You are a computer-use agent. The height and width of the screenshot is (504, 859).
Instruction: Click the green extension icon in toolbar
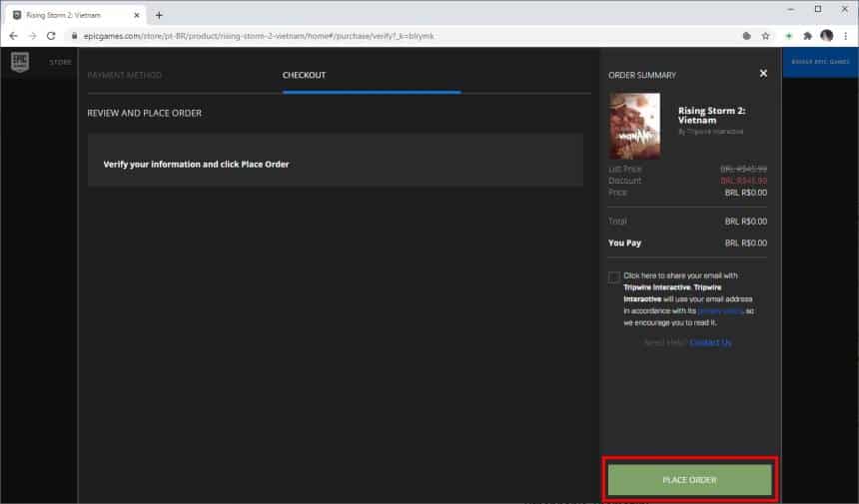tap(789, 36)
